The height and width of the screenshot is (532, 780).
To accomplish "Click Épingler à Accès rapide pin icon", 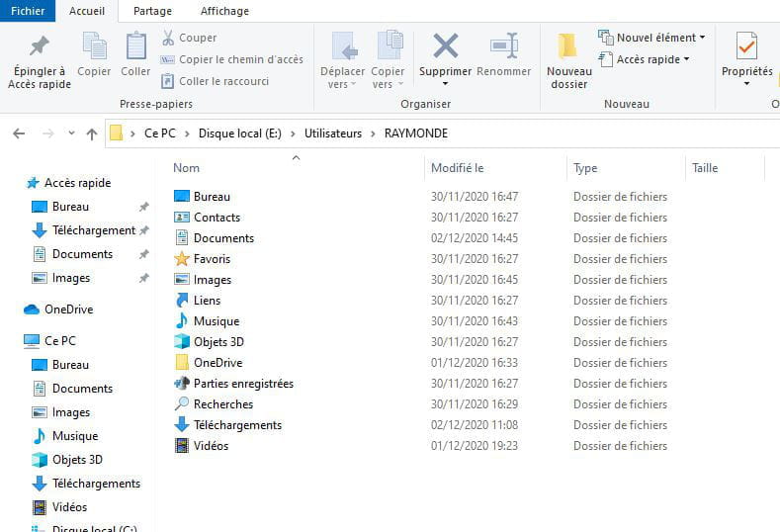I will tap(40, 46).
